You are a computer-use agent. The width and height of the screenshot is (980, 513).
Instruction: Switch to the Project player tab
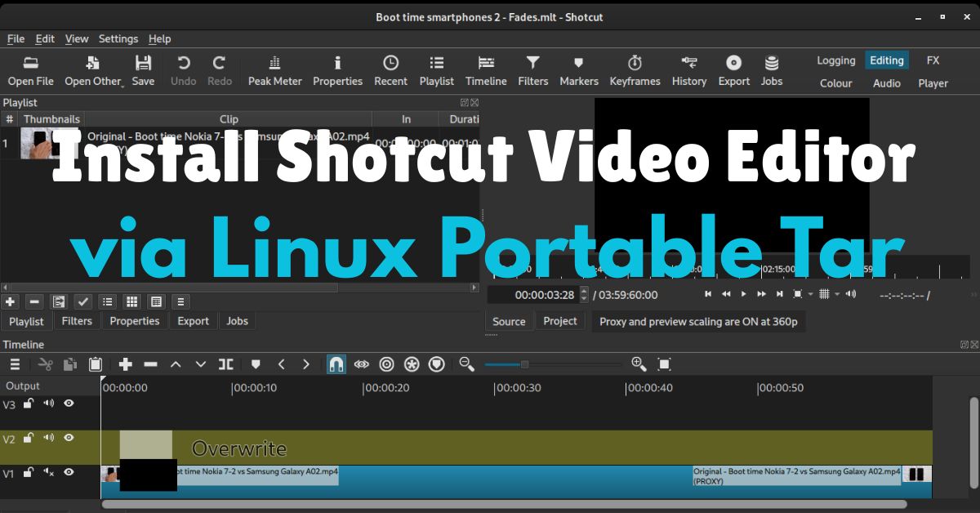click(x=560, y=321)
